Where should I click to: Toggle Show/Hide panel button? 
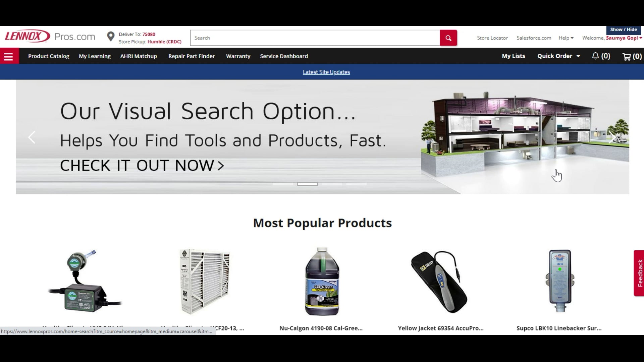coord(624,29)
